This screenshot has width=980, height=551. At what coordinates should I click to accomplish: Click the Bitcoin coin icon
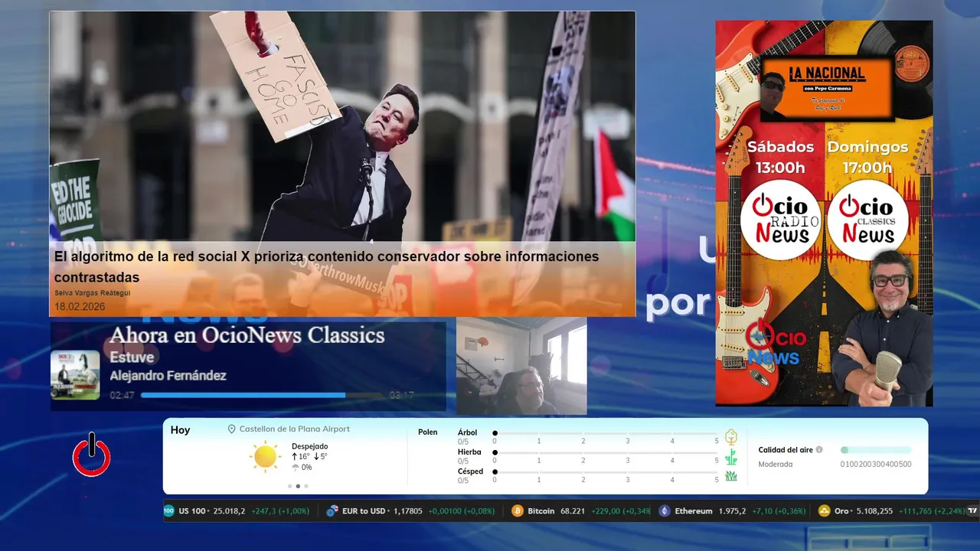coord(517,510)
